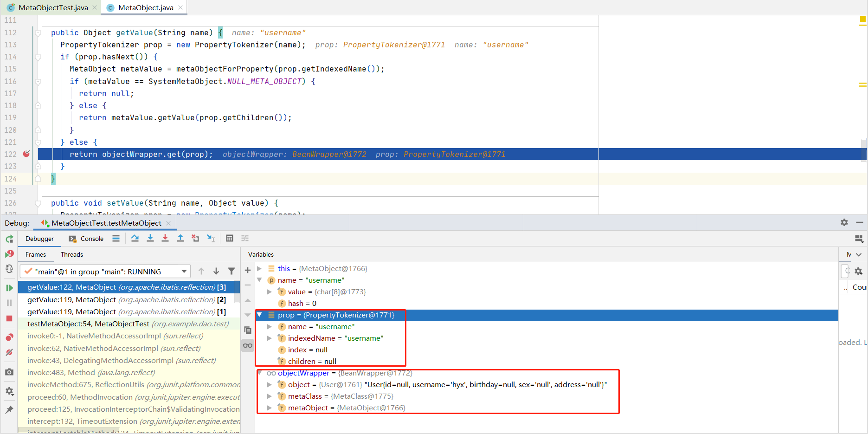Image resolution: width=868 pixels, height=434 pixels.
Task: Click the Move Watch Down icon
Action: tap(248, 315)
